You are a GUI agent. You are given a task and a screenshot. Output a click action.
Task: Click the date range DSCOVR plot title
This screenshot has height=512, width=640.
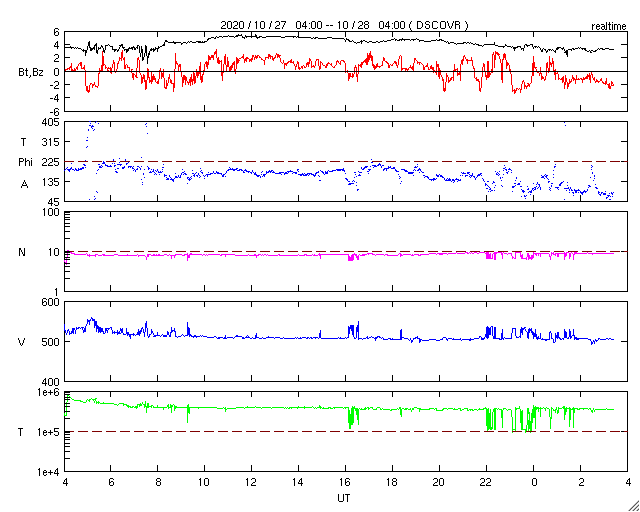click(344, 25)
